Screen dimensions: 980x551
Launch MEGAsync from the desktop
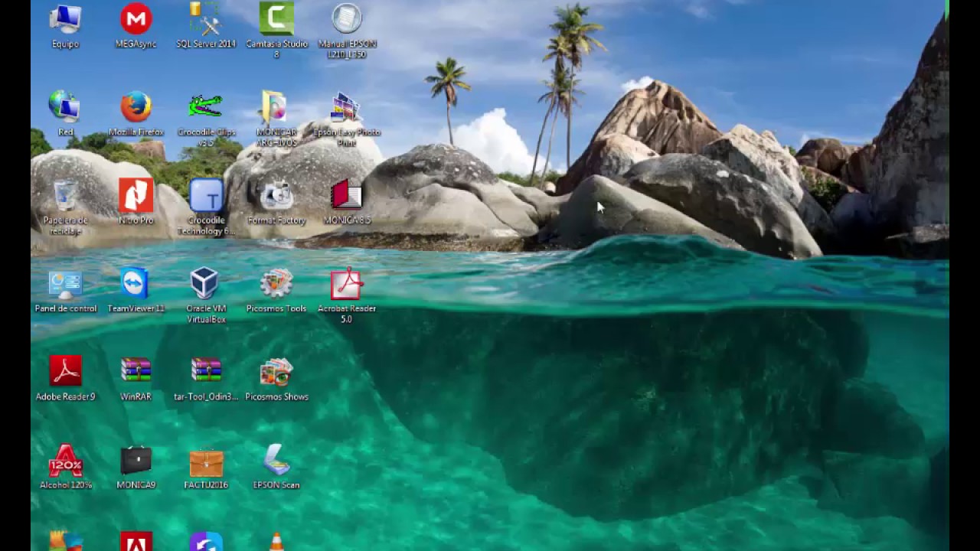tap(136, 21)
